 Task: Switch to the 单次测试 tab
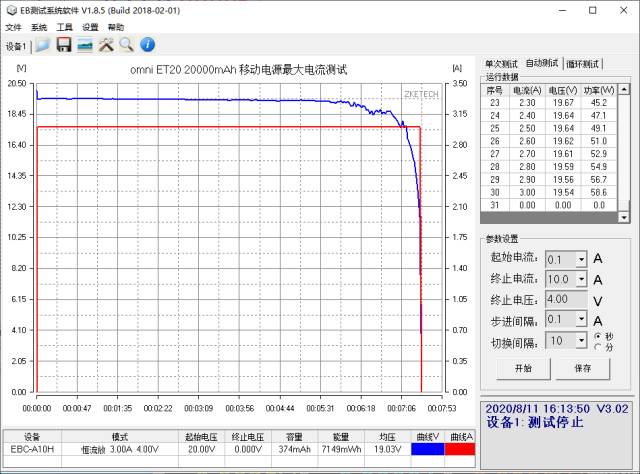coord(501,64)
